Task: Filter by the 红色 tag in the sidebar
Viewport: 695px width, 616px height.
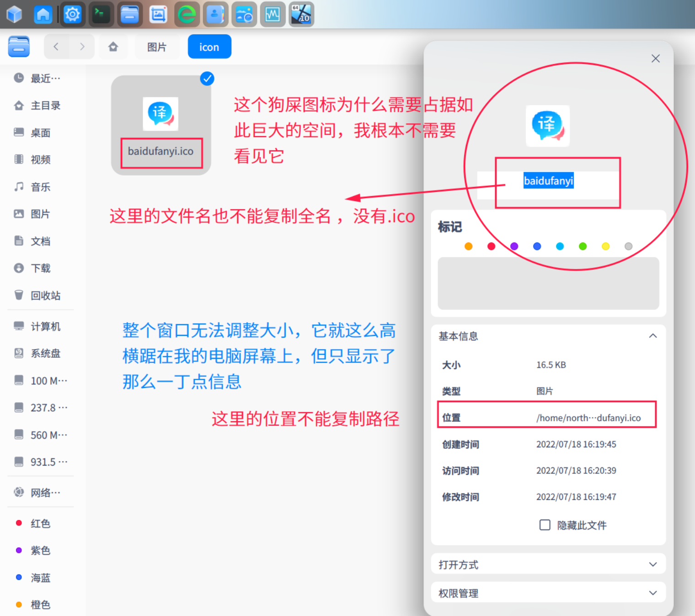Action: (41, 524)
